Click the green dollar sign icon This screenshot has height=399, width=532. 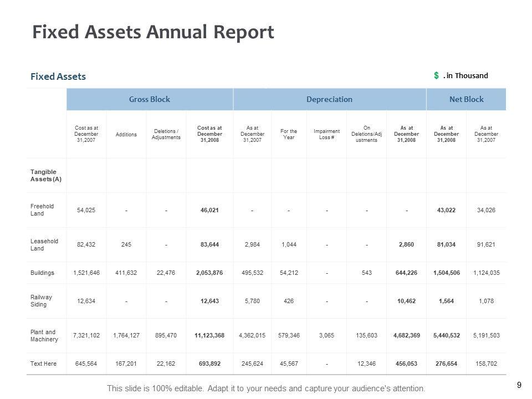tap(437, 75)
